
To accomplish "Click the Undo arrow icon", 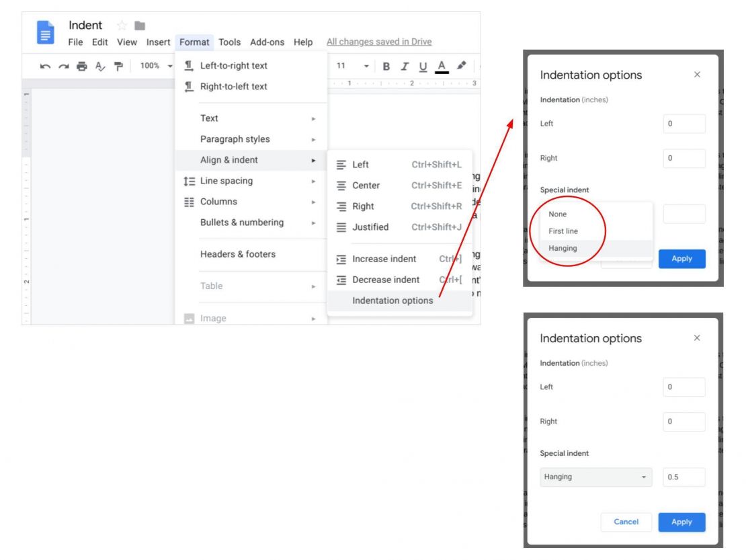I will tap(45, 66).
